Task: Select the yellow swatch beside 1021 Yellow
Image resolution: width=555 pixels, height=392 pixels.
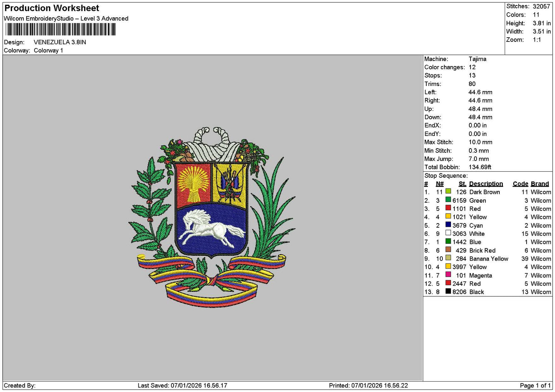Action: (448, 216)
